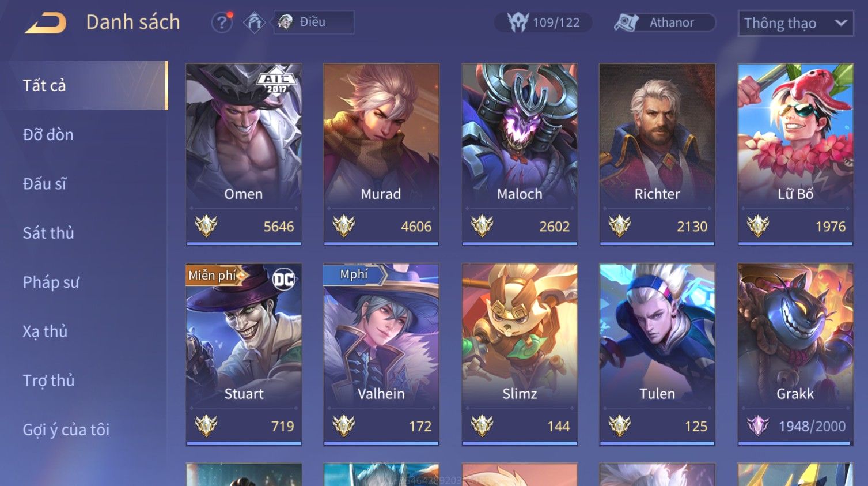Open the help question mark icon
The height and width of the screenshot is (486, 868).
pyautogui.click(x=221, y=22)
